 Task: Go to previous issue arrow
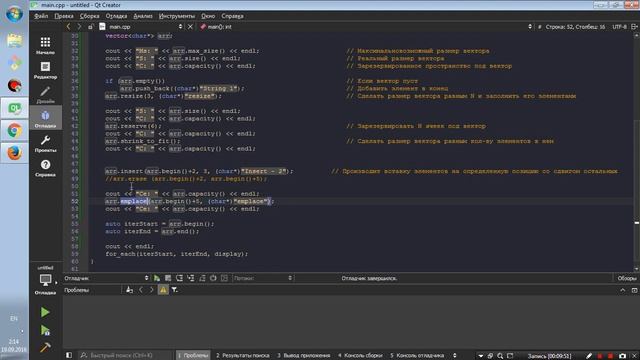click(x=141, y=290)
